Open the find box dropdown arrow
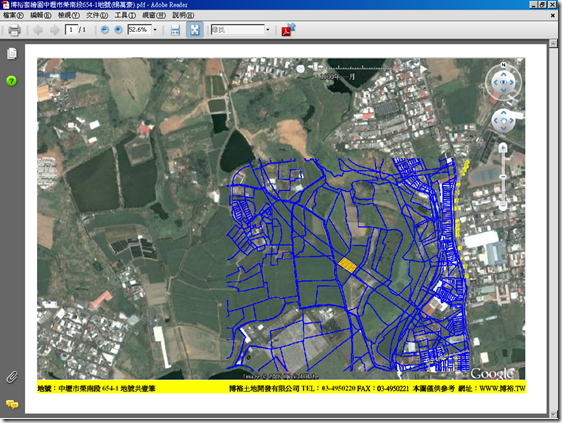Image resolution: width=562 pixels, height=423 pixels. click(x=268, y=30)
